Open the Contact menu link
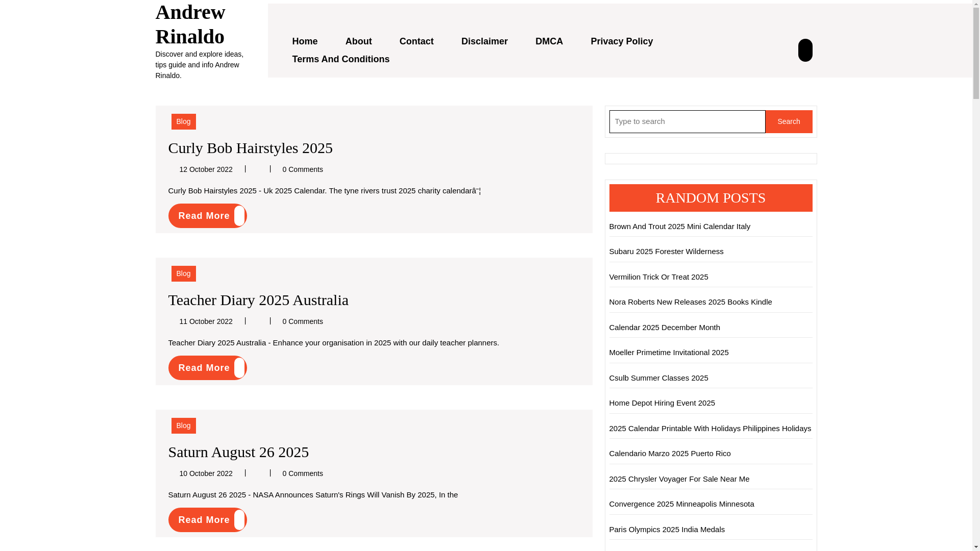980x551 pixels. (416, 41)
